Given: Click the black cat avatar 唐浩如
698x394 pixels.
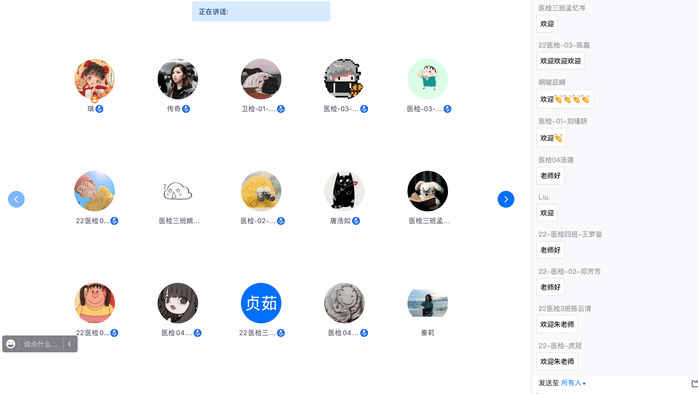Looking at the screenshot, I should point(344,191).
